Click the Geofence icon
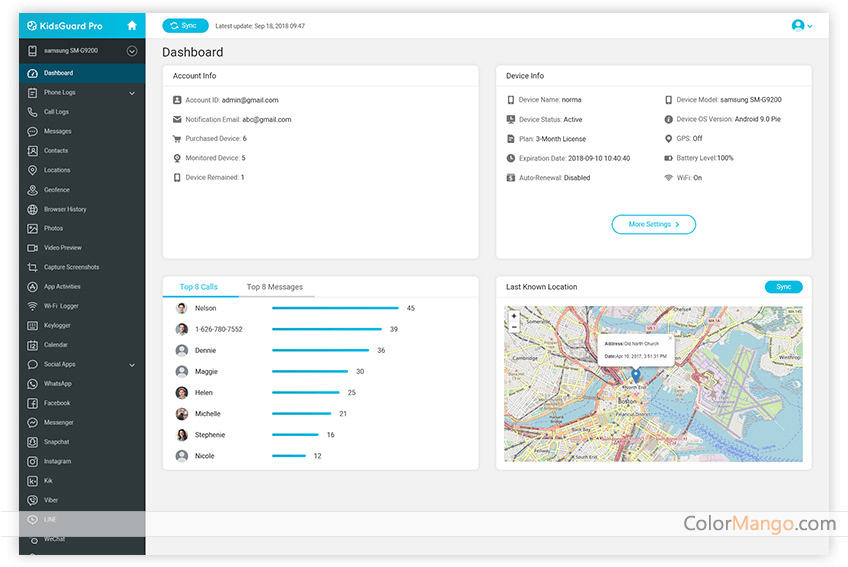The height and width of the screenshot is (567, 848). click(32, 190)
